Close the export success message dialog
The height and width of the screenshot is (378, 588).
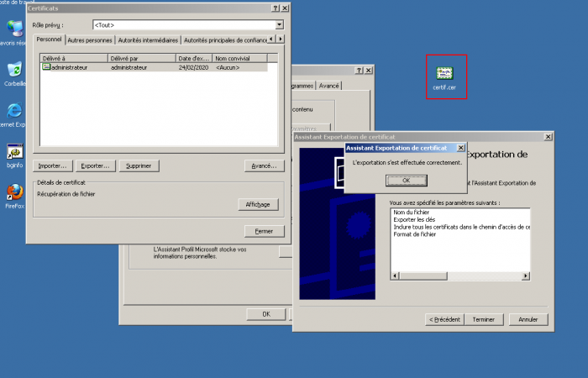pyautogui.click(x=459, y=148)
